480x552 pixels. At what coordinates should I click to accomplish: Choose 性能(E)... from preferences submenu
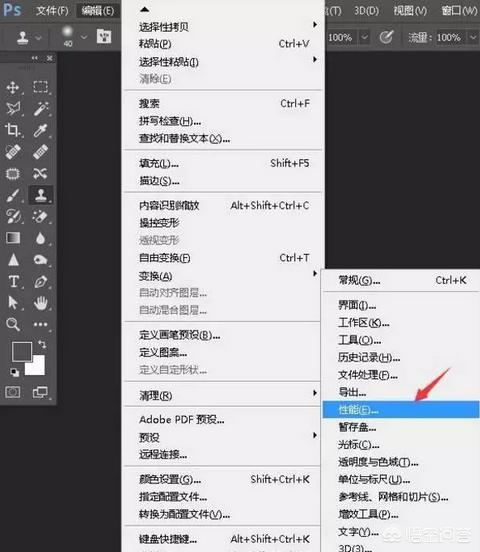401,409
